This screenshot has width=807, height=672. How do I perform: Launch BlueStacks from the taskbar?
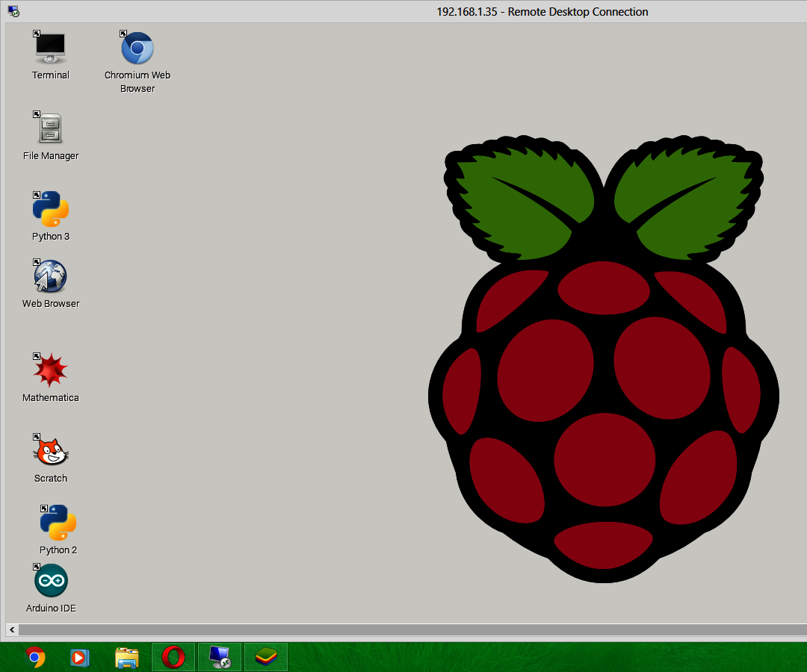click(x=265, y=656)
